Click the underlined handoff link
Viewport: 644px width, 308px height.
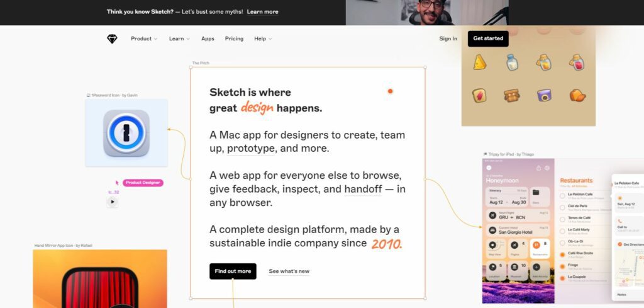(363, 189)
